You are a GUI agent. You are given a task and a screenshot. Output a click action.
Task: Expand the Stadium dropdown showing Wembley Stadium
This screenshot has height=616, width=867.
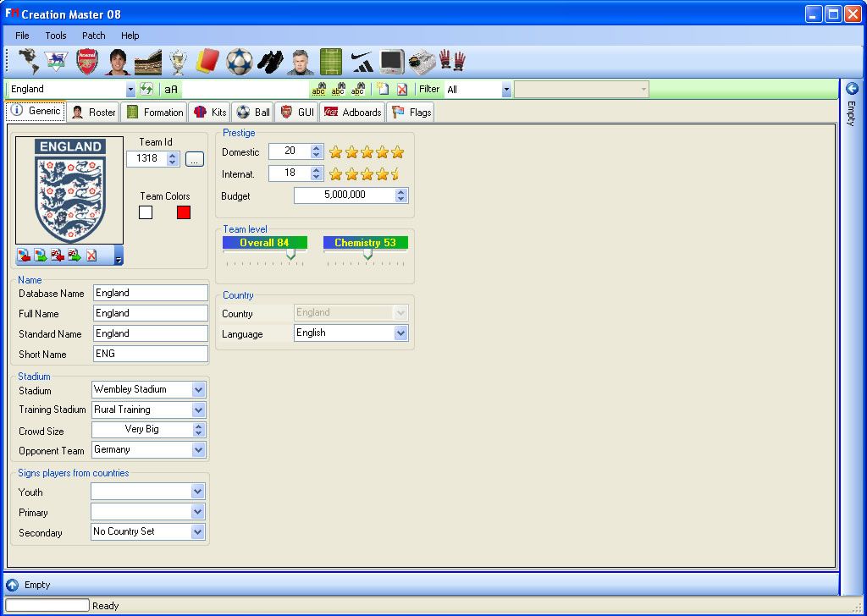click(199, 390)
